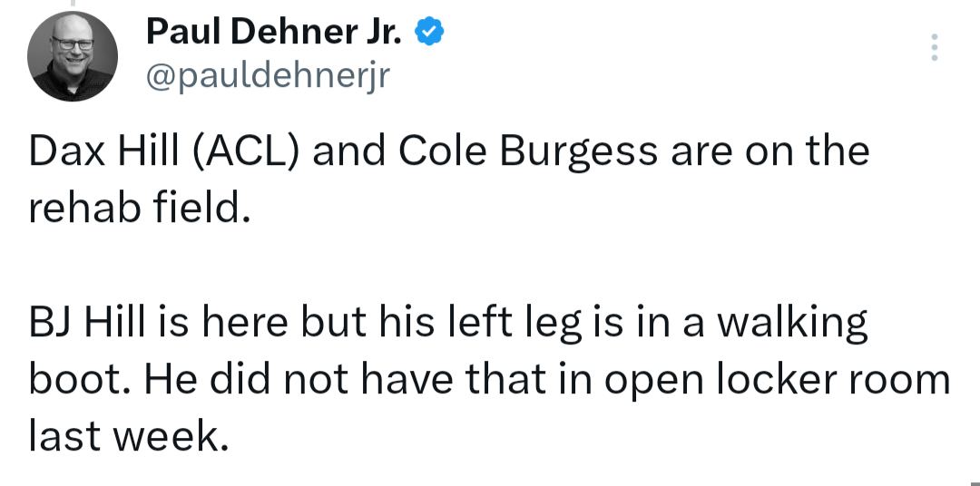Click the word 'boot.' in the tweet

(x=80, y=379)
